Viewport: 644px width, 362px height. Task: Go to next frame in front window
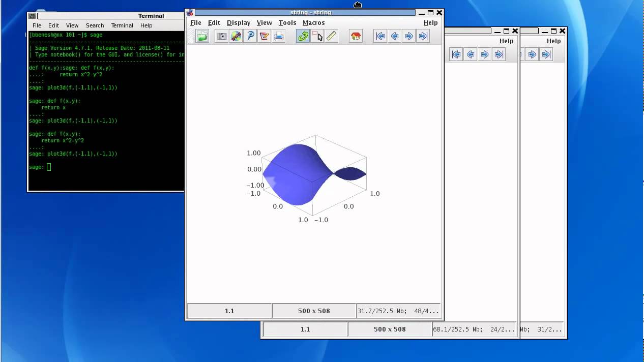(408, 36)
